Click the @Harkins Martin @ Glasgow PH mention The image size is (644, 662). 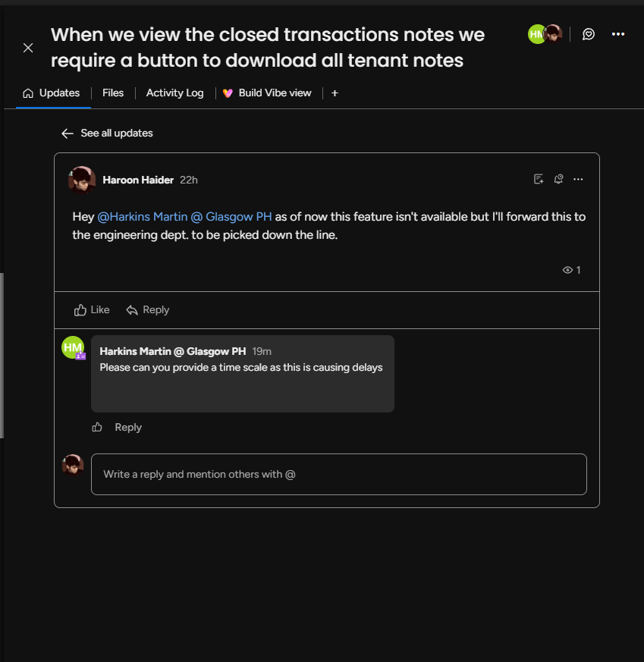point(184,217)
